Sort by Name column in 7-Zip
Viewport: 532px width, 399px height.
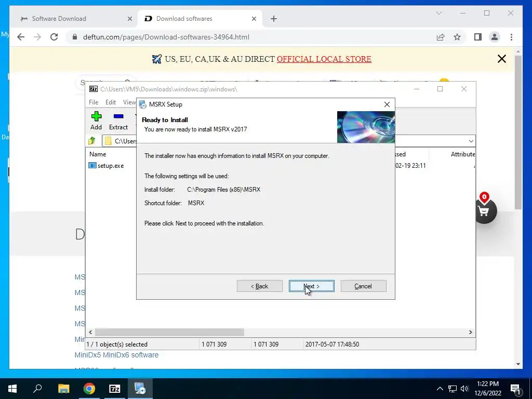[x=98, y=154]
